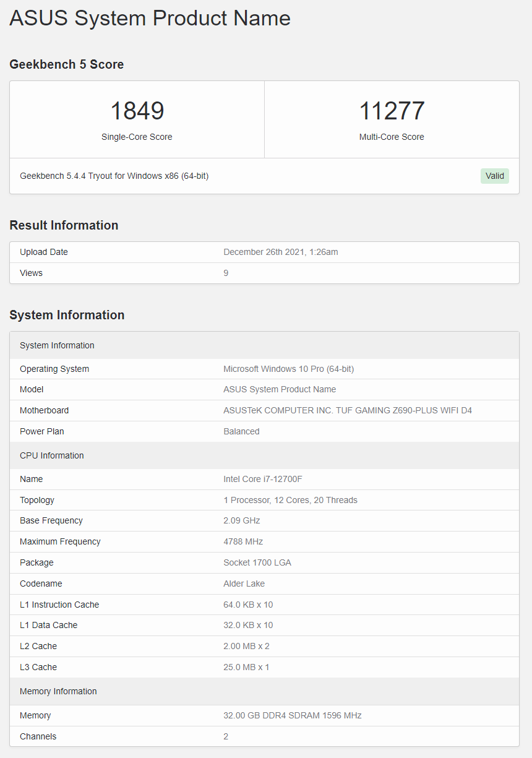Click the Balanced power plan value
The width and height of the screenshot is (532, 758).
(x=241, y=431)
